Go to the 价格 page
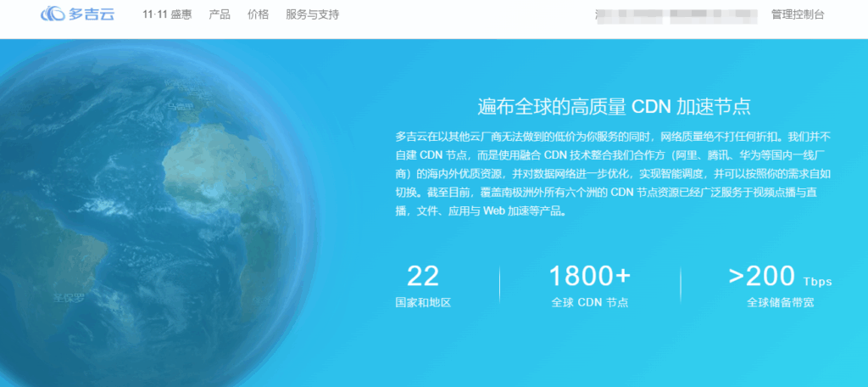 point(259,15)
